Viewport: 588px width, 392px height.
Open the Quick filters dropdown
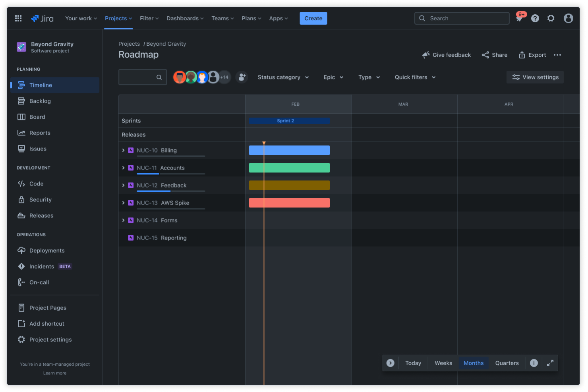[x=414, y=77]
